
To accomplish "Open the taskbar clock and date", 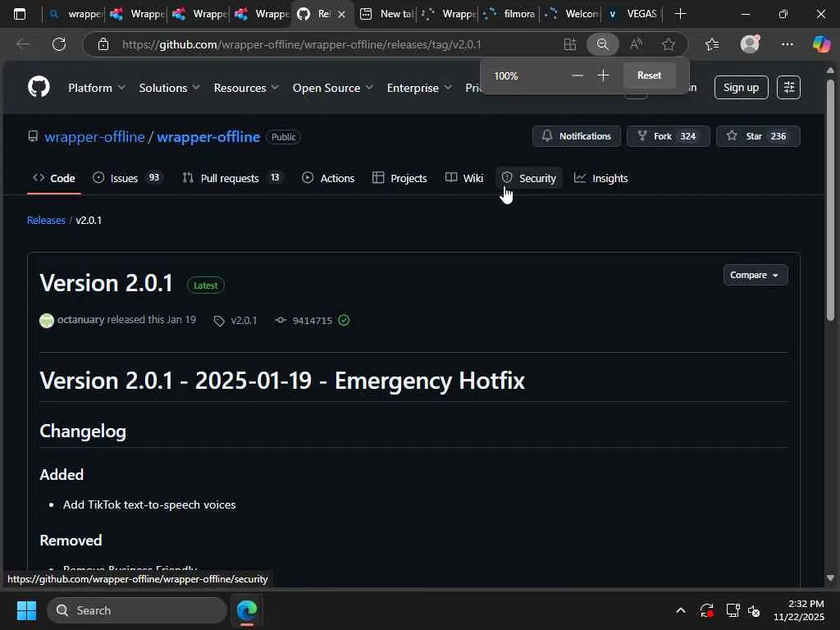I will coord(799,610).
